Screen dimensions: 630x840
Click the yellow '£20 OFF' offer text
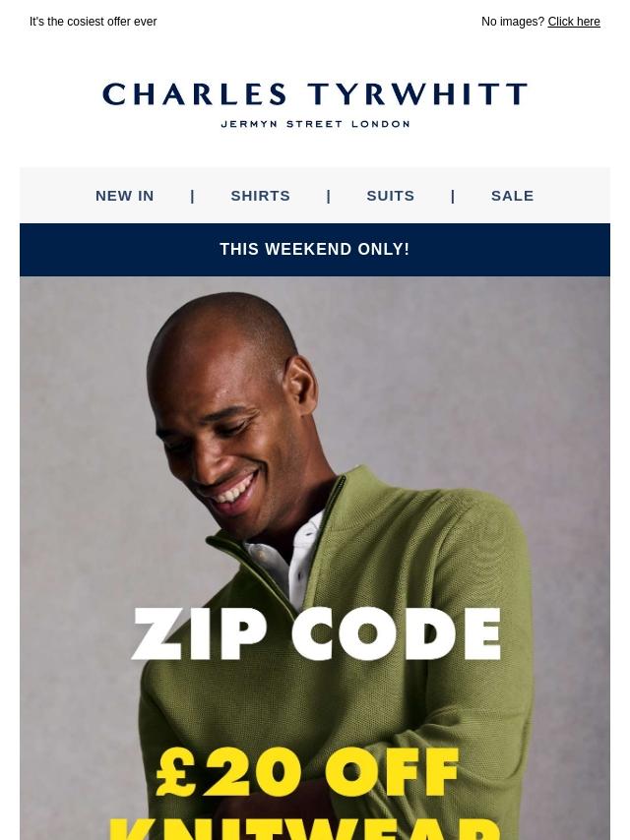click(x=308, y=772)
